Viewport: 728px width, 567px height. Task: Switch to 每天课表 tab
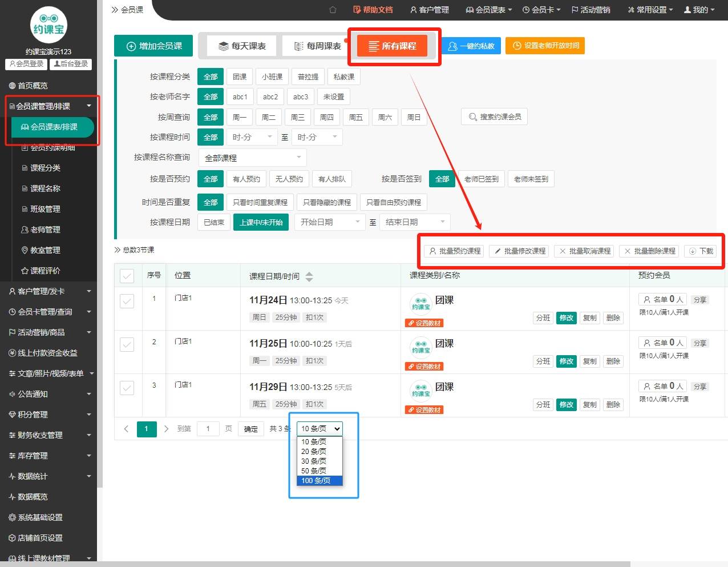(242, 46)
